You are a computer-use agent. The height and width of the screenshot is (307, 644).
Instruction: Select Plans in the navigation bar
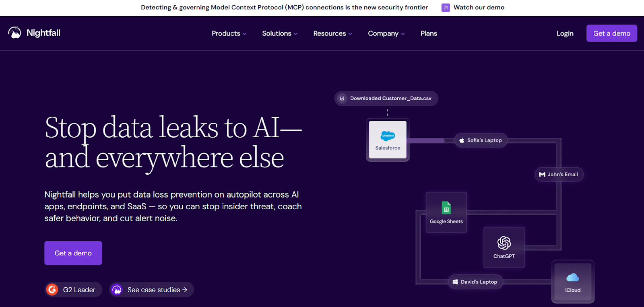(428, 33)
